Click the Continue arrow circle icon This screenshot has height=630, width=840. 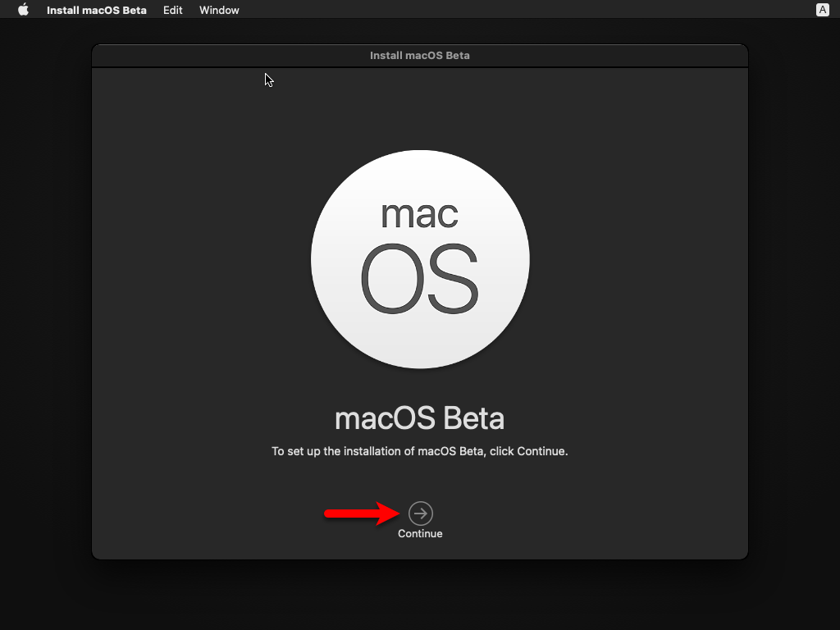[421, 514]
